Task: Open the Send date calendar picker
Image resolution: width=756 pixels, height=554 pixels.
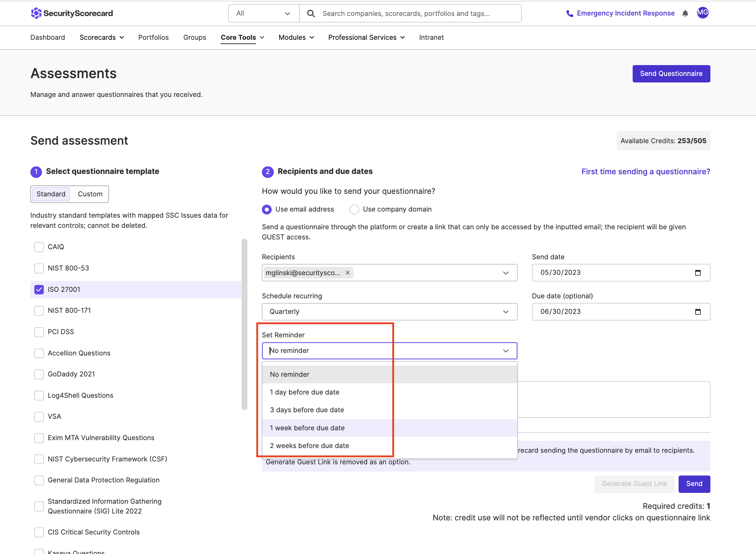Action: tap(698, 273)
